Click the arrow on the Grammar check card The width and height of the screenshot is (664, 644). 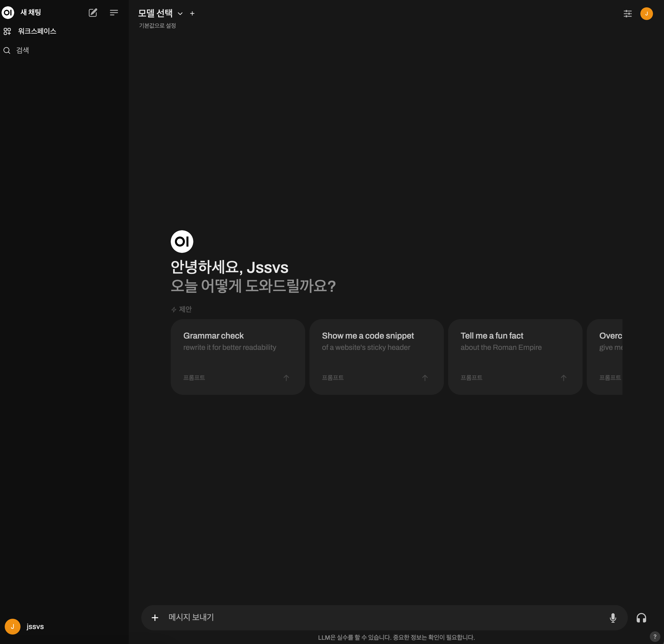286,377
